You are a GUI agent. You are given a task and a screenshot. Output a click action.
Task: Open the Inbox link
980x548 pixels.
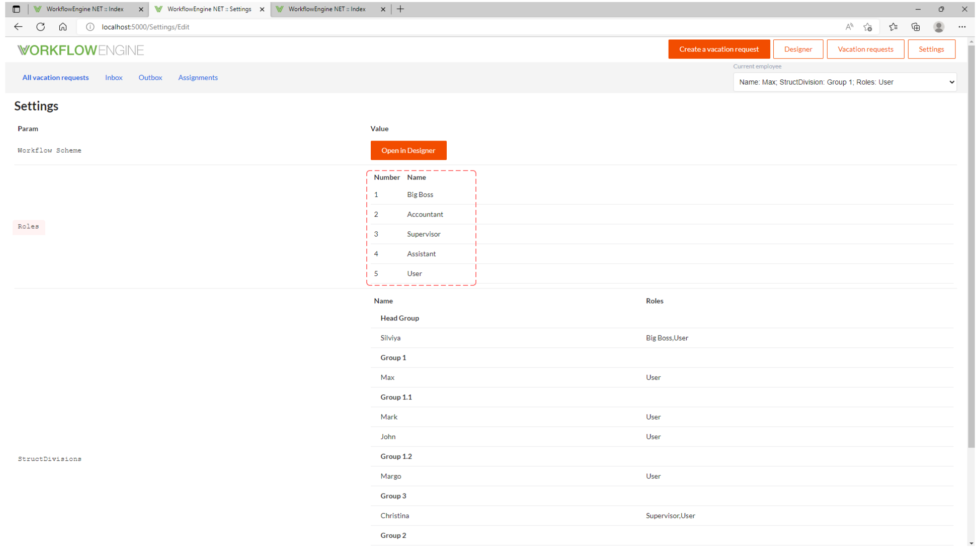click(114, 77)
